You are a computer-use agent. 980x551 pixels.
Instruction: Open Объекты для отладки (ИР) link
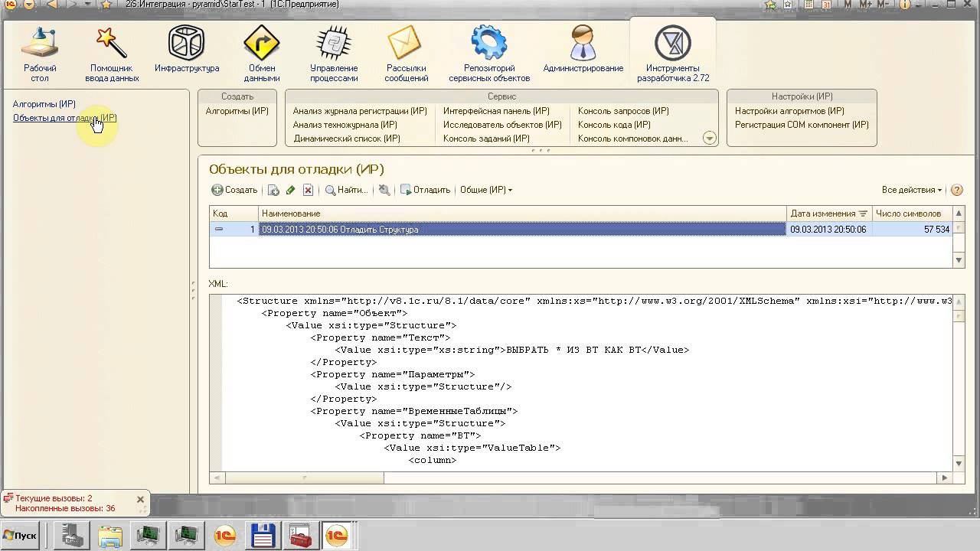64,118
